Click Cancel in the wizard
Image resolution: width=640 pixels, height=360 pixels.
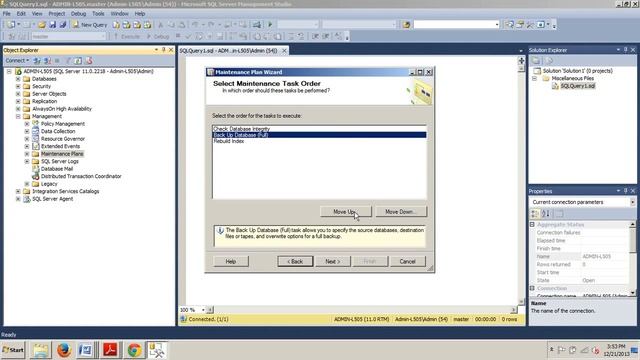pyautogui.click(x=407, y=261)
